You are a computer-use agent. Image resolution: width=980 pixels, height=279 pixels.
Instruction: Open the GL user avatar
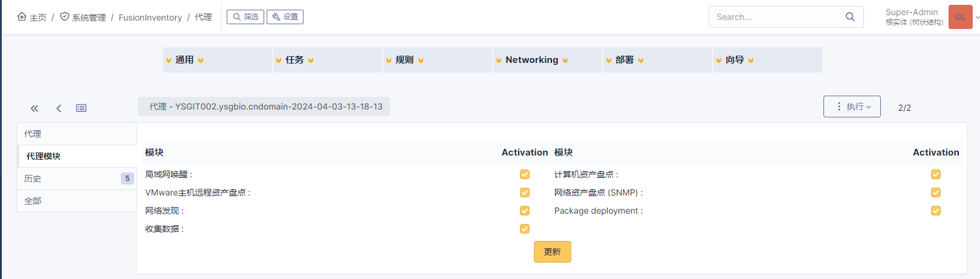961,17
